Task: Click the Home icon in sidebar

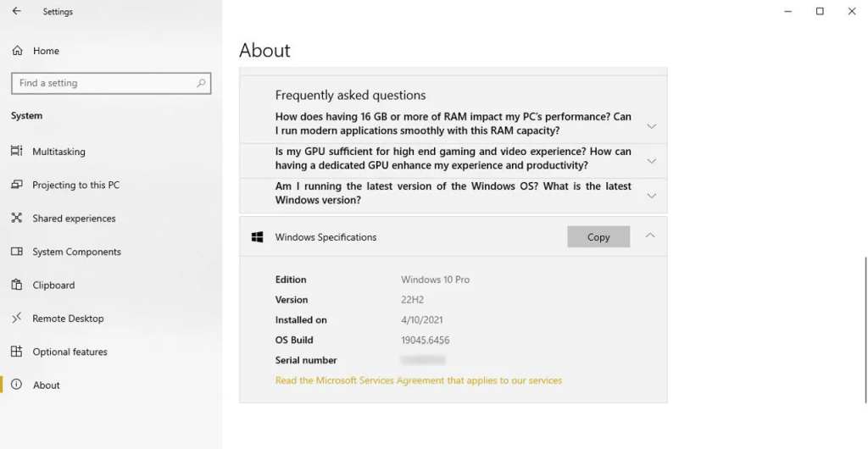Action: point(17,51)
